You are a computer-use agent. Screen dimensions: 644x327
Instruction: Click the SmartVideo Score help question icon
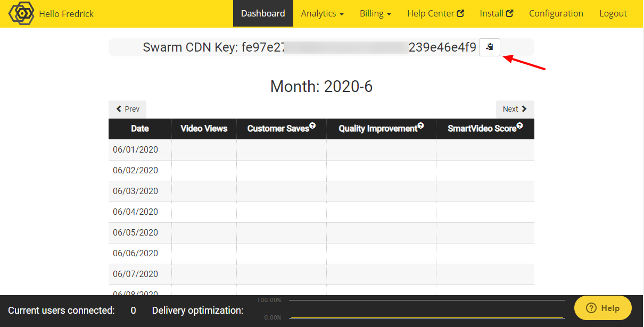pos(519,126)
